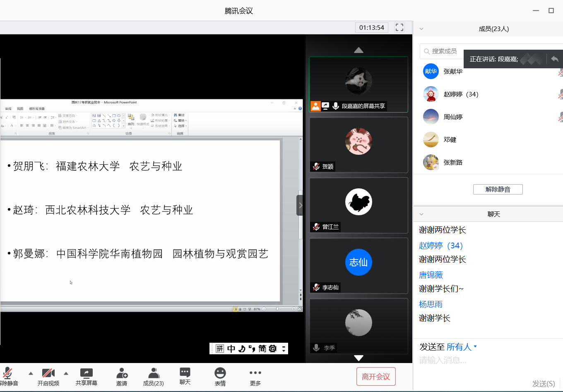Click the Share Screen (共享屏幕) icon
563x392 pixels.
click(x=86, y=374)
